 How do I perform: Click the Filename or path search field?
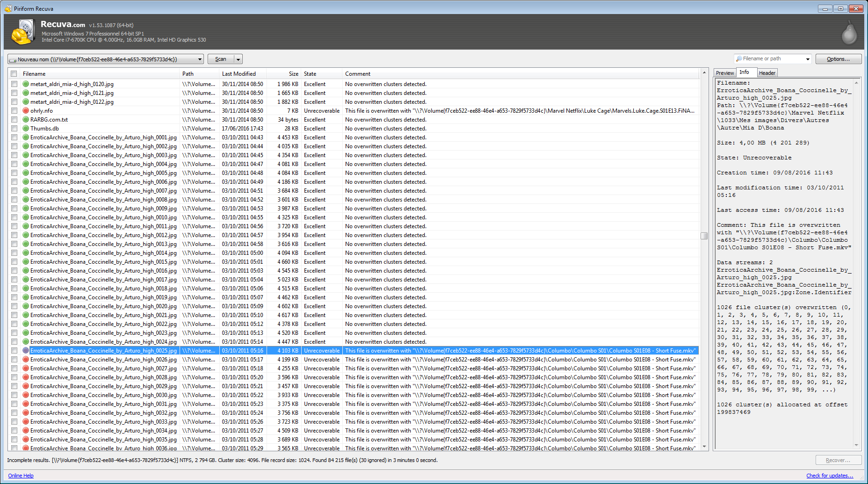point(772,59)
